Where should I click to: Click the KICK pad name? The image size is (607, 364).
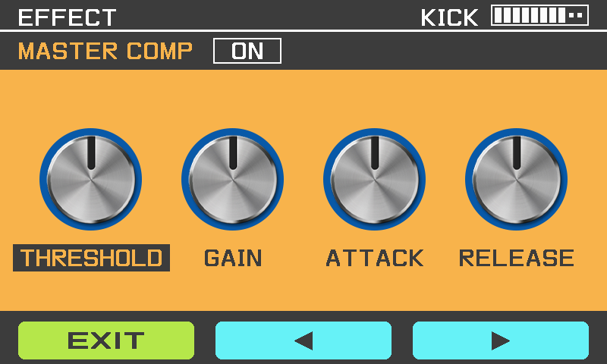(449, 17)
